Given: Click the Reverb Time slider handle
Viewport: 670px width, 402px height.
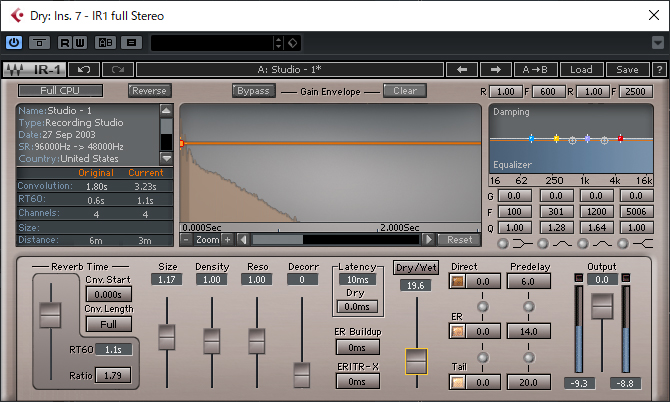Looking at the screenshot, I should [50, 315].
